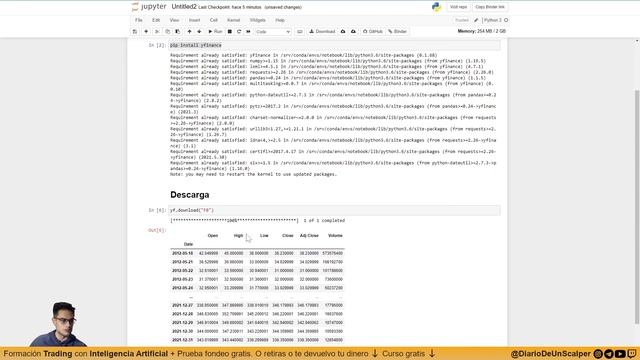The width and height of the screenshot is (640, 360).
Task: Interrupt the kernel with the stop icon
Action: click(x=230, y=31)
